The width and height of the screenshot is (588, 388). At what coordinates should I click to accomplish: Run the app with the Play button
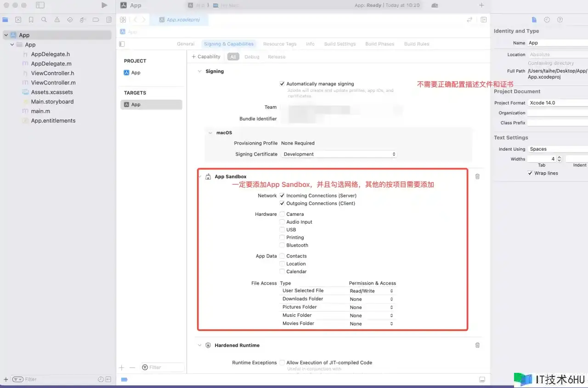coord(104,5)
